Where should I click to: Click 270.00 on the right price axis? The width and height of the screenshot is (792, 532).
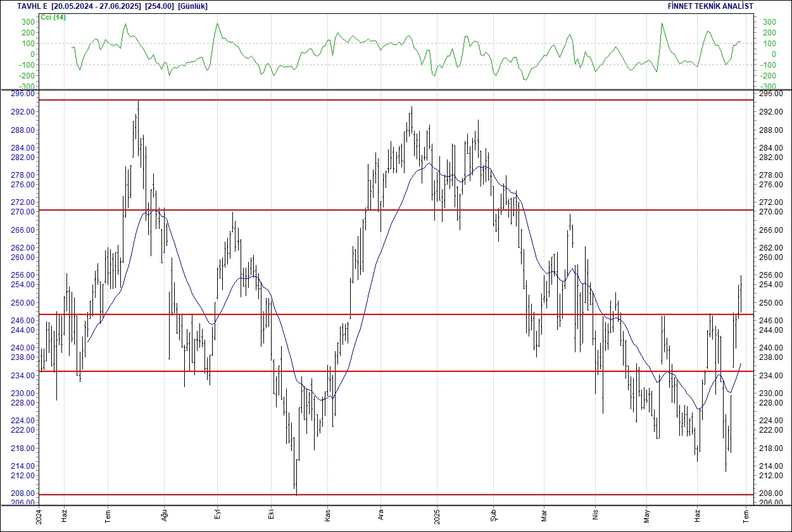pos(771,212)
